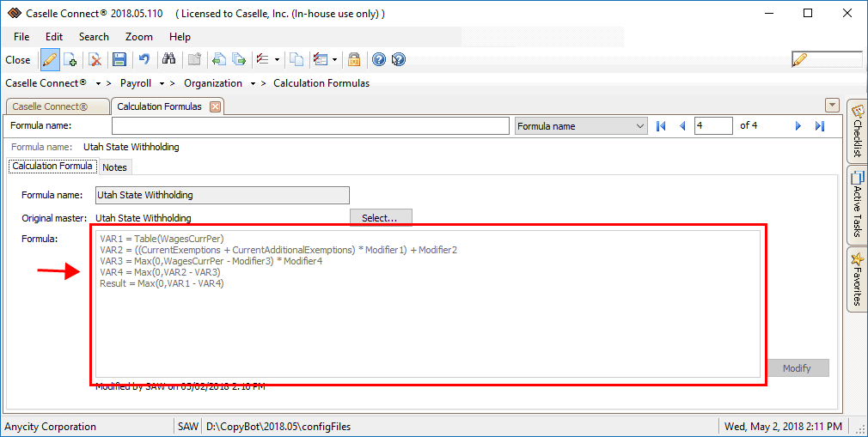Maximize the Caselle Connect window
The image size is (868, 437).
[x=808, y=13]
